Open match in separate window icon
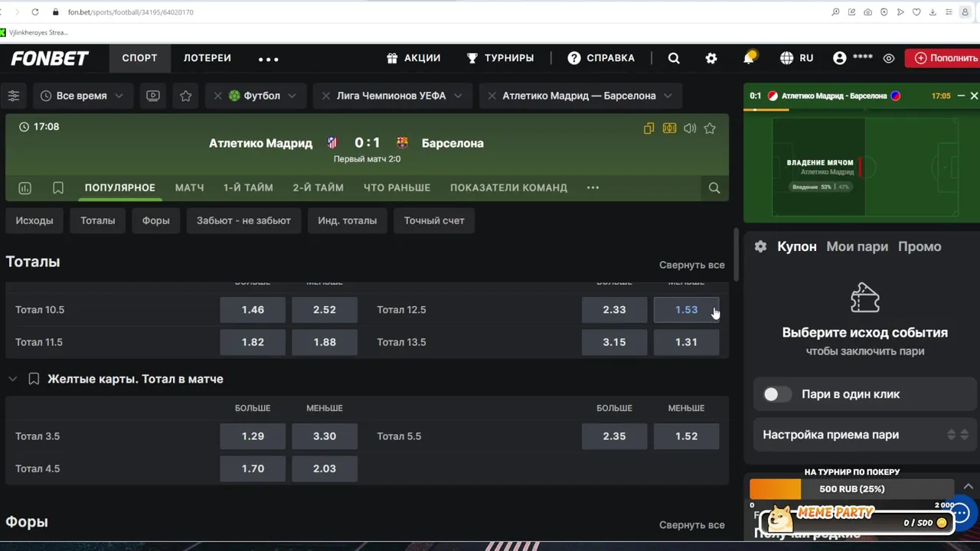 pyautogui.click(x=649, y=129)
